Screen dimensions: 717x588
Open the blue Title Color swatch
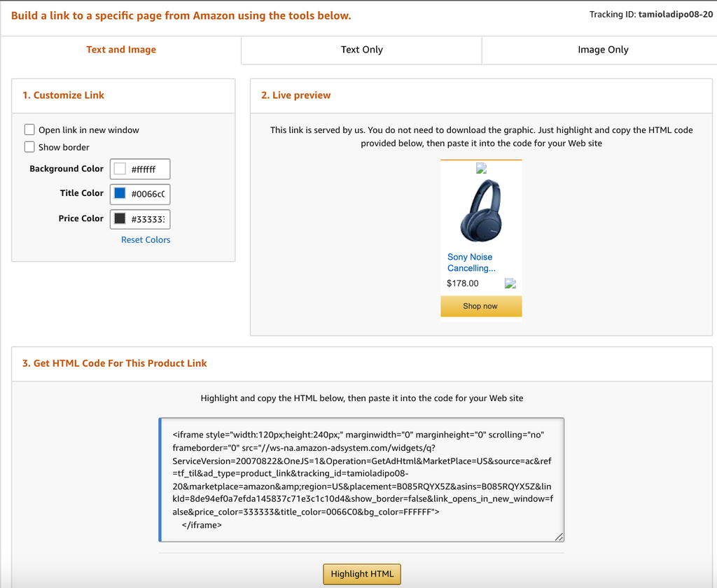pos(120,193)
